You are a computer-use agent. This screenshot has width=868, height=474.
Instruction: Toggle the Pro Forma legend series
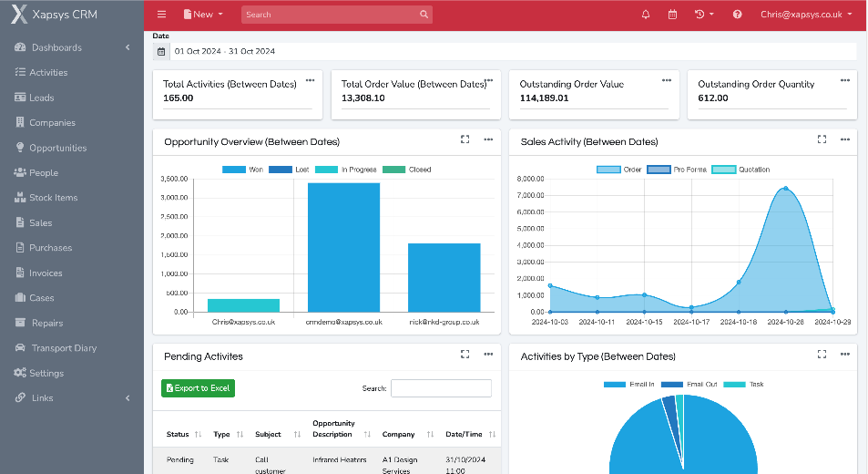pos(677,170)
